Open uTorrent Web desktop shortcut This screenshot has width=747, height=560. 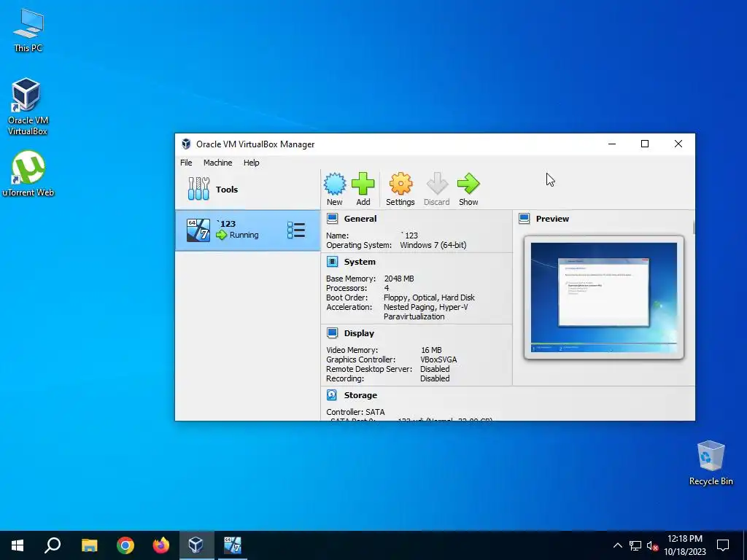(28, 174)
